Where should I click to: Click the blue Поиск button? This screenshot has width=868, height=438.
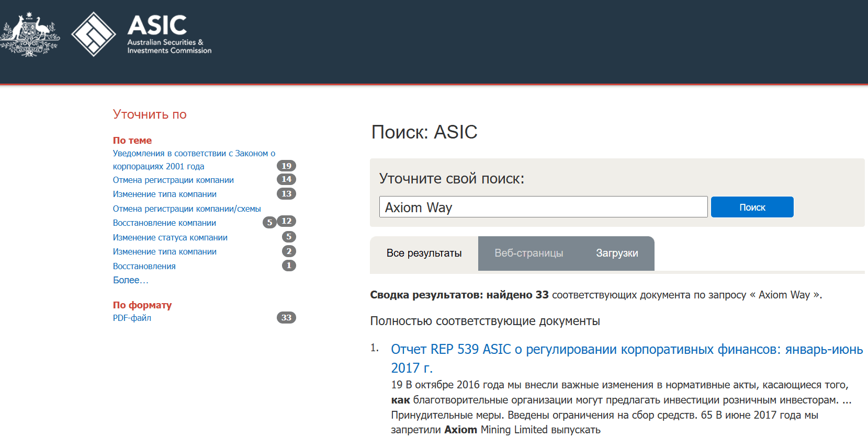pos(752,207)
